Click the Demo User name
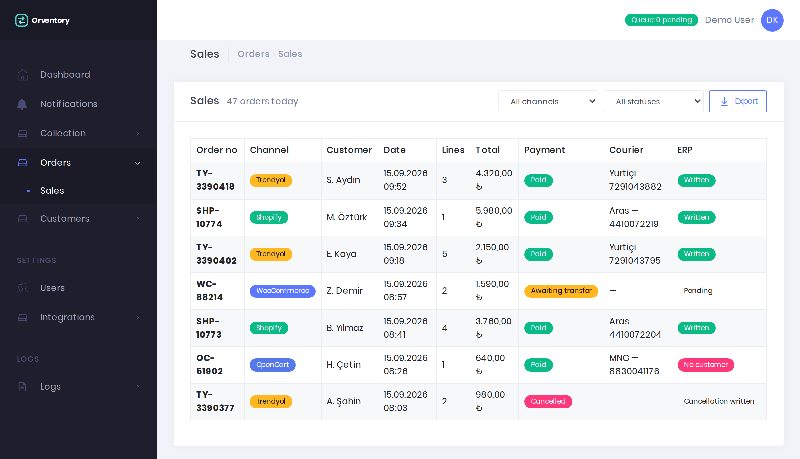The image size is (800, 459). (x=730, y=20)
